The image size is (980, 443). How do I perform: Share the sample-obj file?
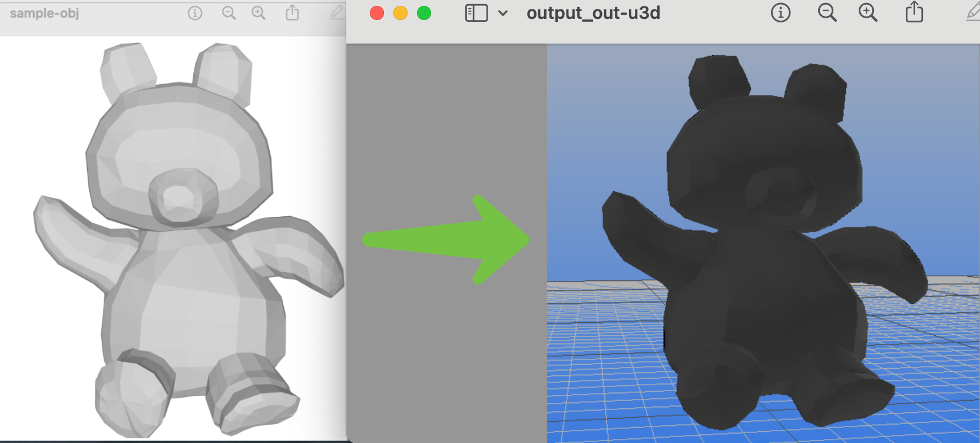[x=292, y=13]
